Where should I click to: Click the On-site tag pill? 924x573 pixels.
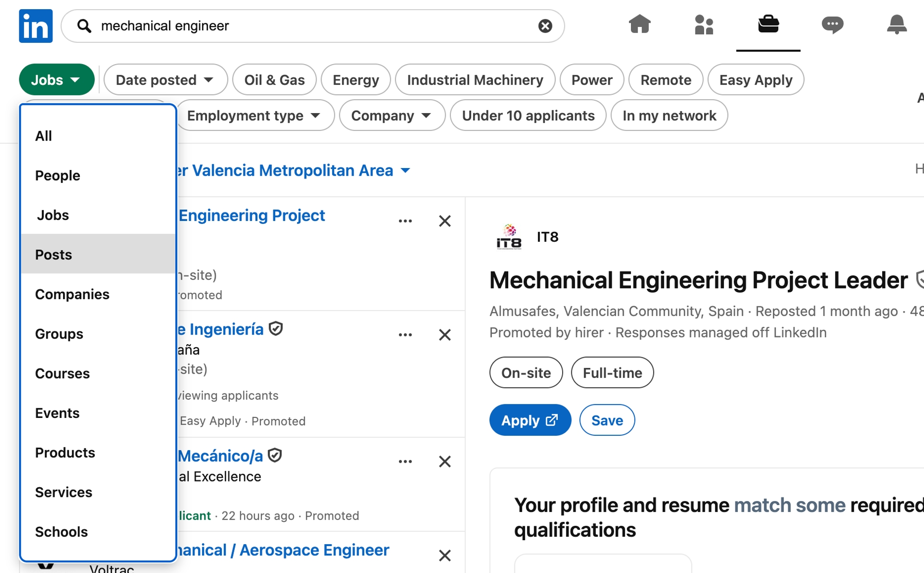526,372
